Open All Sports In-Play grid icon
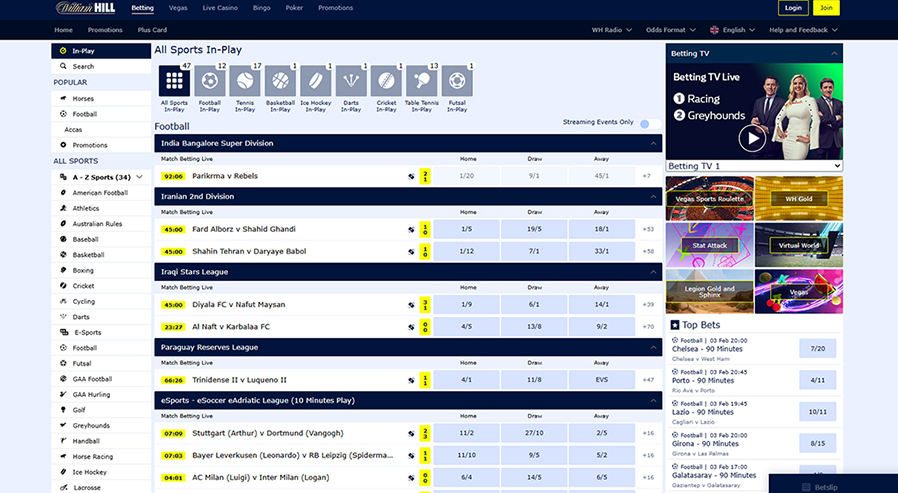Screen dimensions: 898x493 click(x=174, y=81)
